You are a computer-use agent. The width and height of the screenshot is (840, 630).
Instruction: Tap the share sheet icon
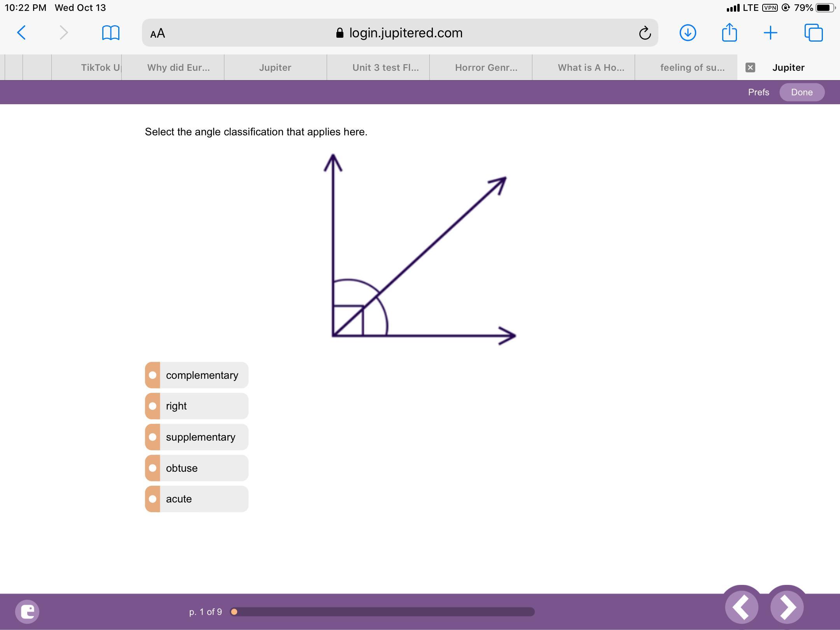[x=729, y=33]
